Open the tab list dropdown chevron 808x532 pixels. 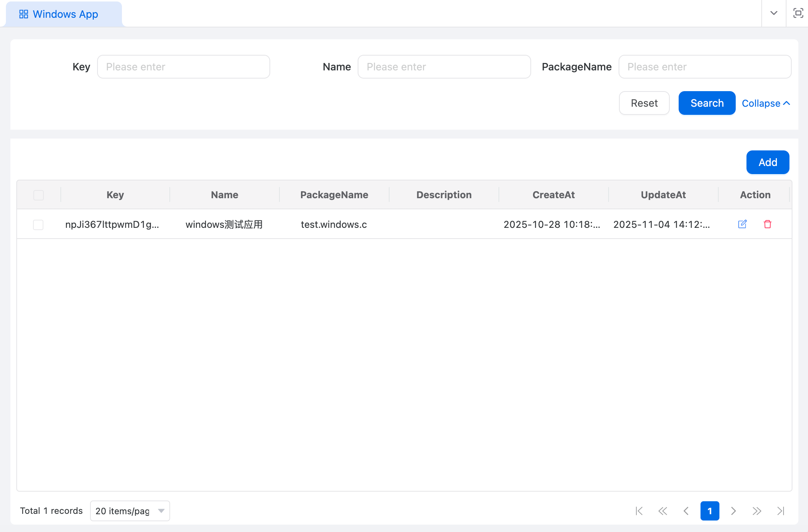pyautogui.click(x=774, y=13)
